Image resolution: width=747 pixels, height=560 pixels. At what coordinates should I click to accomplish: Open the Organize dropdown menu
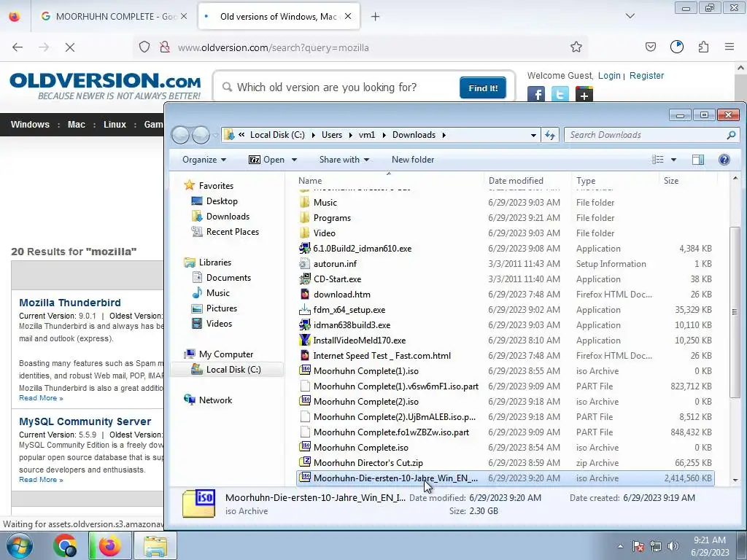point(204,160)
